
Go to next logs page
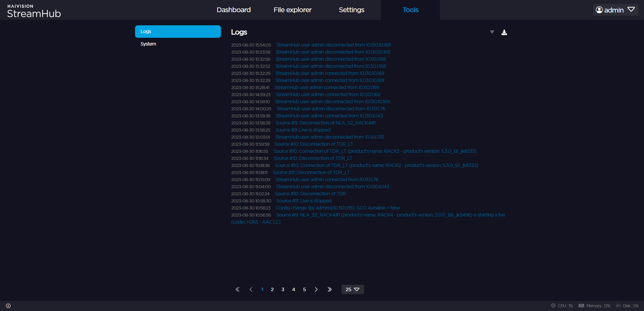point(316,289)
